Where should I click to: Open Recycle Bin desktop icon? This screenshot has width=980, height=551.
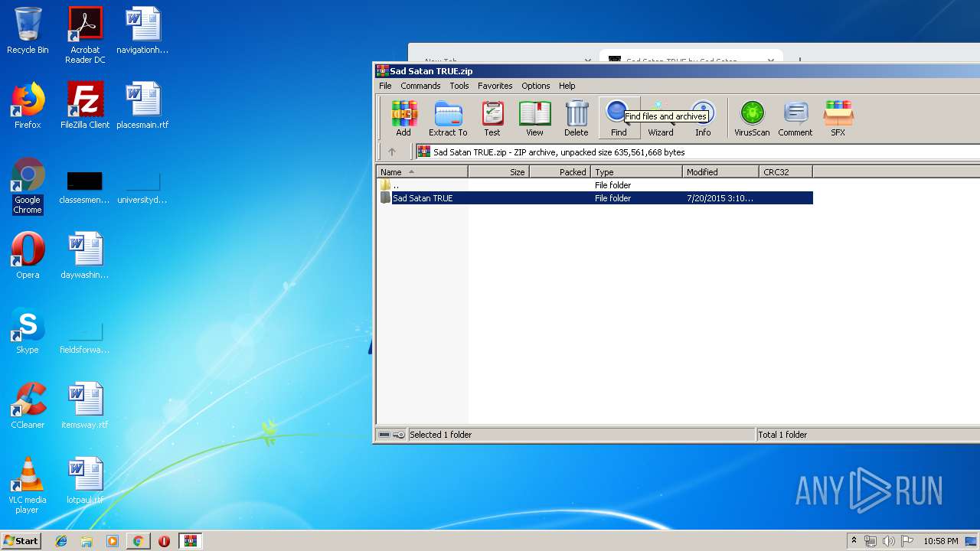click(x=28, y=31)
